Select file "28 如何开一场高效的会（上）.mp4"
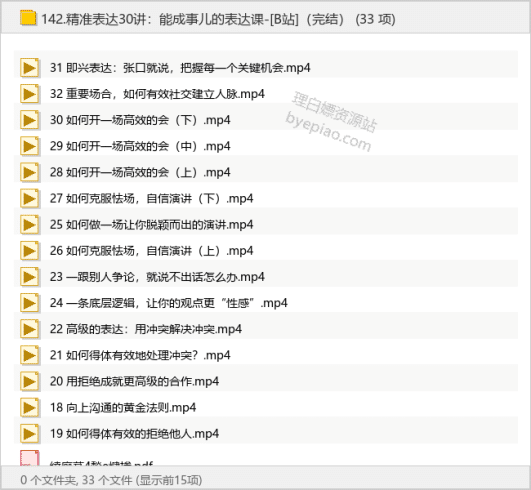Image resolution: width=531 pixels, height=490 pixels. (x=140, y=172)
